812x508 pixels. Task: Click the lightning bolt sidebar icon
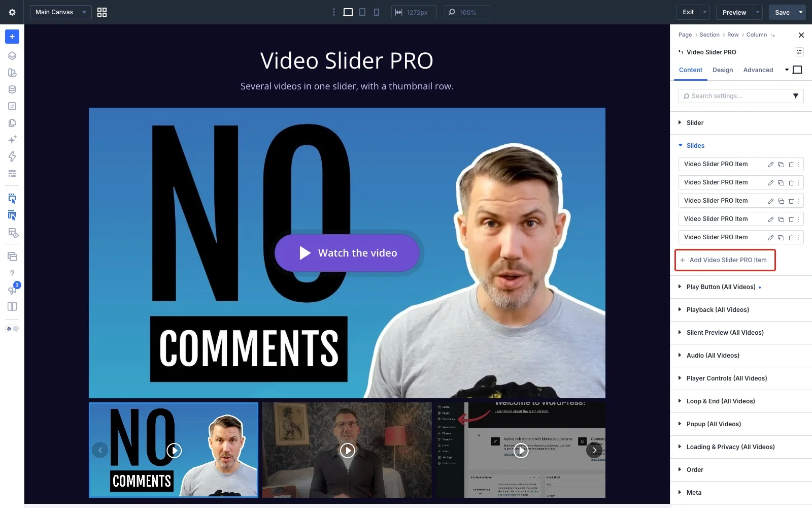[x=12, y=156]
